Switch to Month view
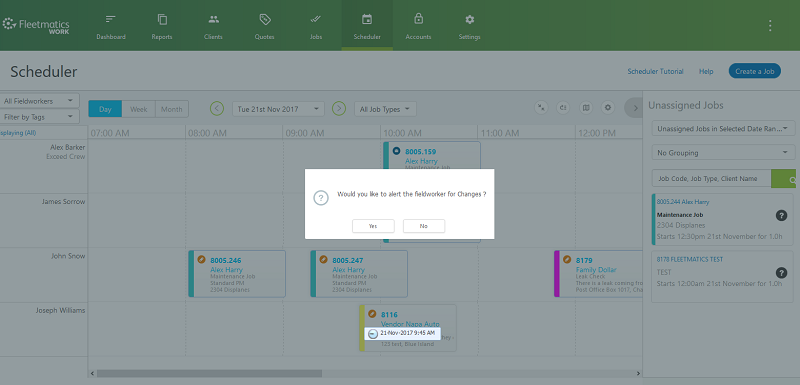Image resolution: width=800 pixels, height=385 pixels. [172, 109]
